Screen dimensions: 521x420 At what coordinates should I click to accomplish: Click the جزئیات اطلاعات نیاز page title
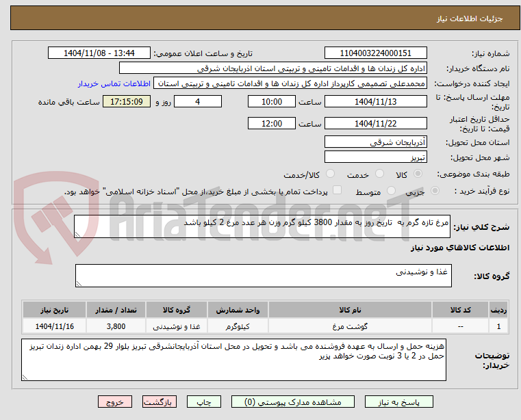pyautogui.click(x=470, y=18)
